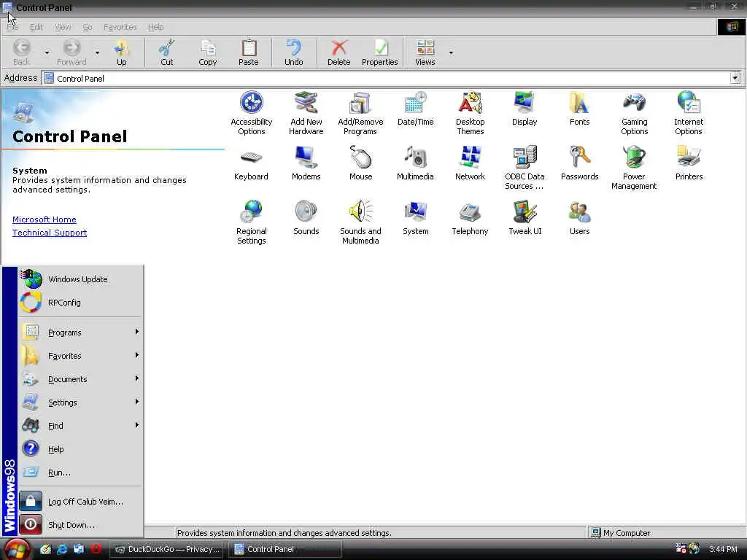The image size is (747, 560).
Task: Click the Views toolbar button
Action: tap(425, 52)
